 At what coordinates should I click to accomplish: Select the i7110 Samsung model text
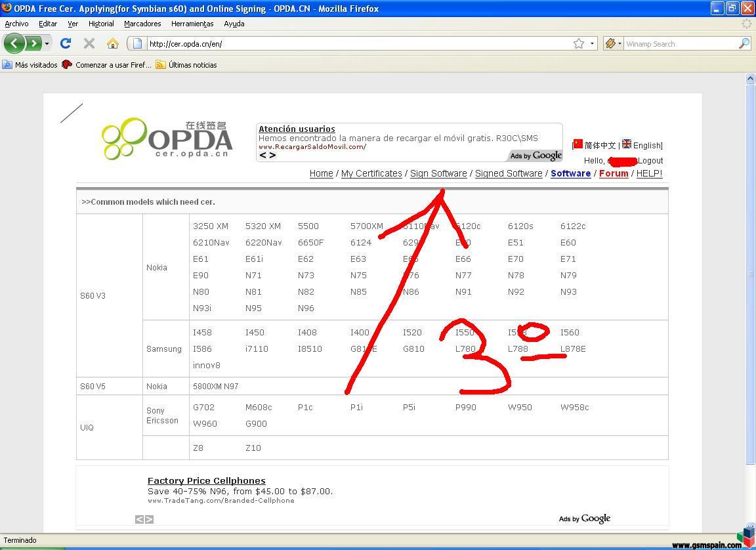[257, 349]
